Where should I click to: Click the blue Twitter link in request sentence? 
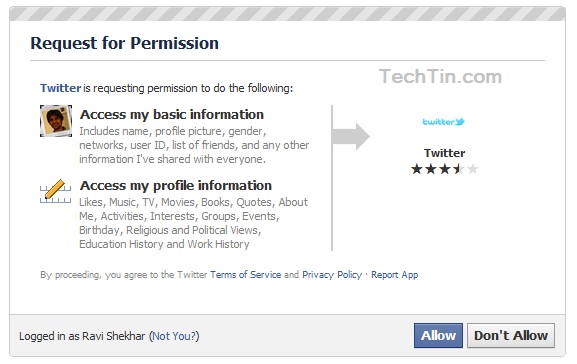[60, 88]
